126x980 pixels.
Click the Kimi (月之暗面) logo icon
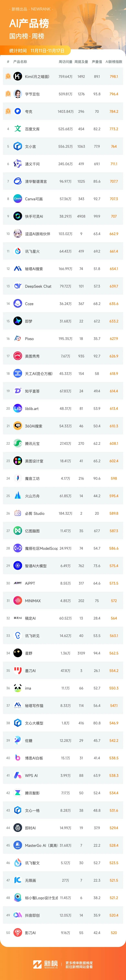[18, 77]
